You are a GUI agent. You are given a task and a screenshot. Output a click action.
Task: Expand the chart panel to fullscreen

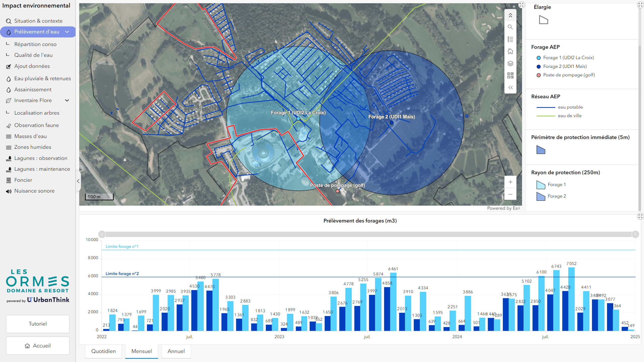(640, 216)
